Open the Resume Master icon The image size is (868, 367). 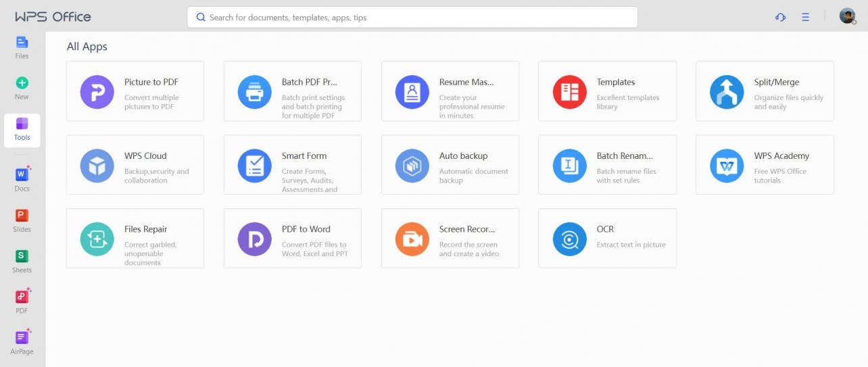[412, 92]
